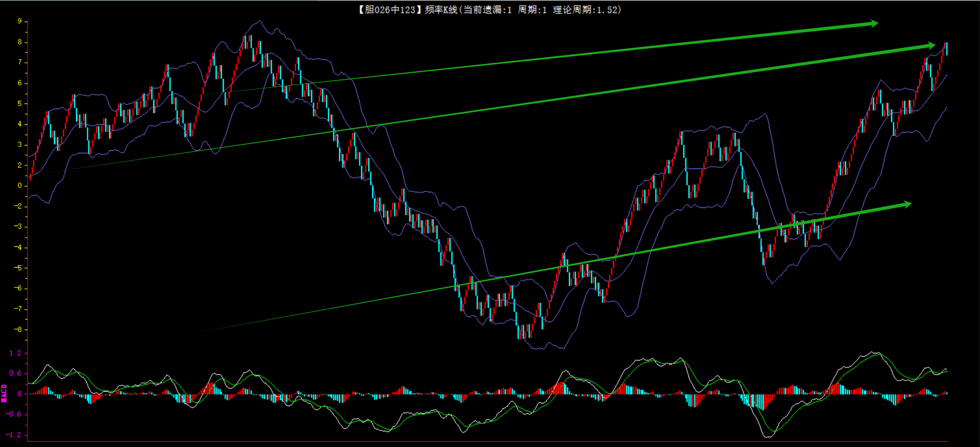Select the 5 label on the price axis
The image size is (980, 447).
pyautogui.click(x=20, y=103)
